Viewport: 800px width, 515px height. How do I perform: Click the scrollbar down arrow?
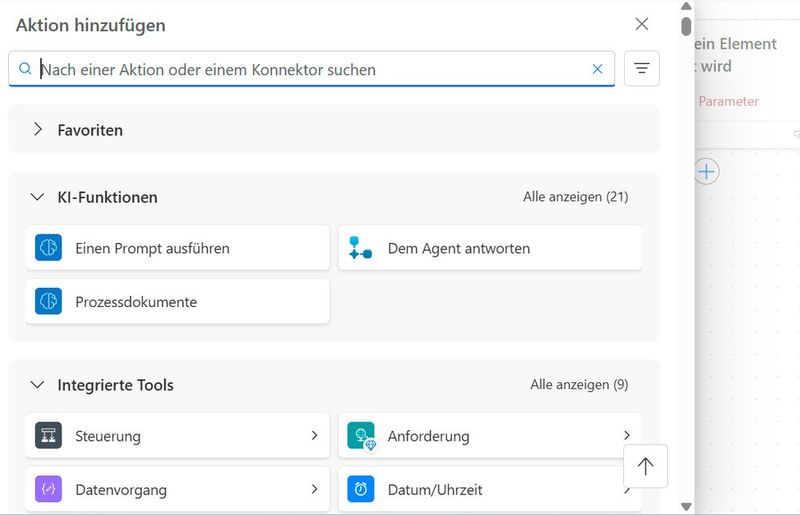(x=686, y=506)
